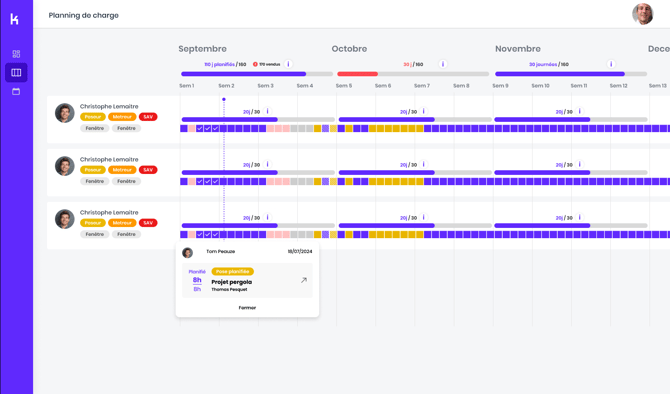670x394 pixels.
Task: Open second row's Octobre 20j/30 info icon
Action: [423, 164]
